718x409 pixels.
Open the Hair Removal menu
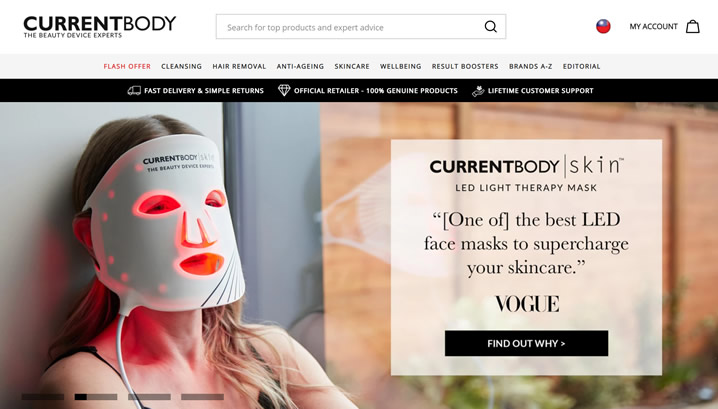tap(239, 66)
